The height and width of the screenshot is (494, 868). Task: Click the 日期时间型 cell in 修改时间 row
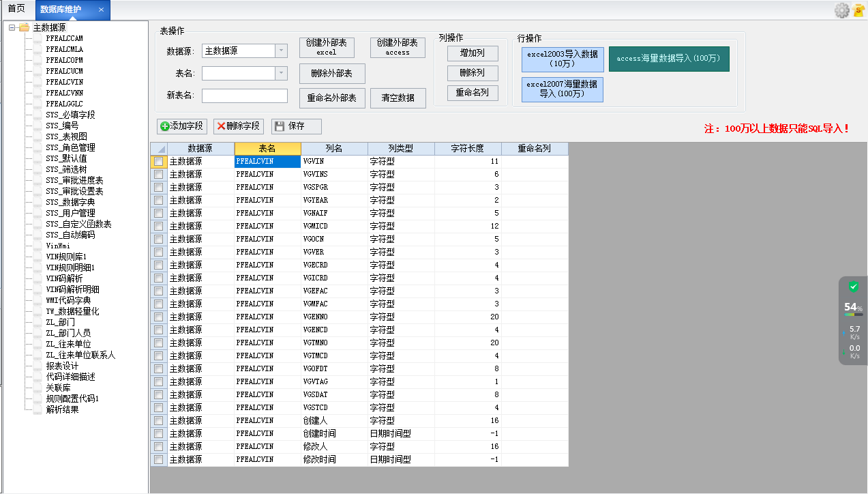tap(401, 460)
